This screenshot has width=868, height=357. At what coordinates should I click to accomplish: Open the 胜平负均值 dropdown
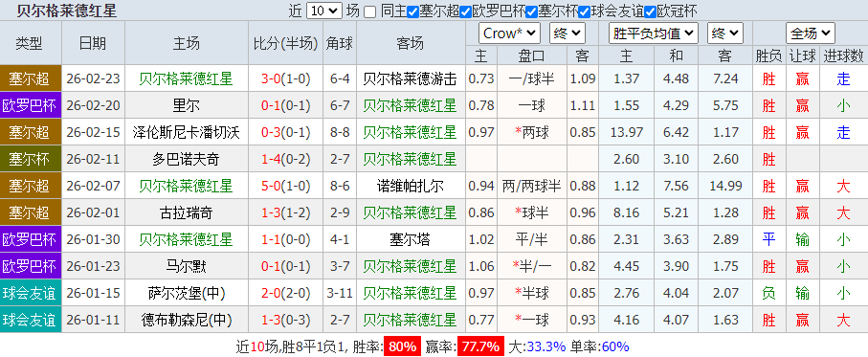(x=654, y=33)
